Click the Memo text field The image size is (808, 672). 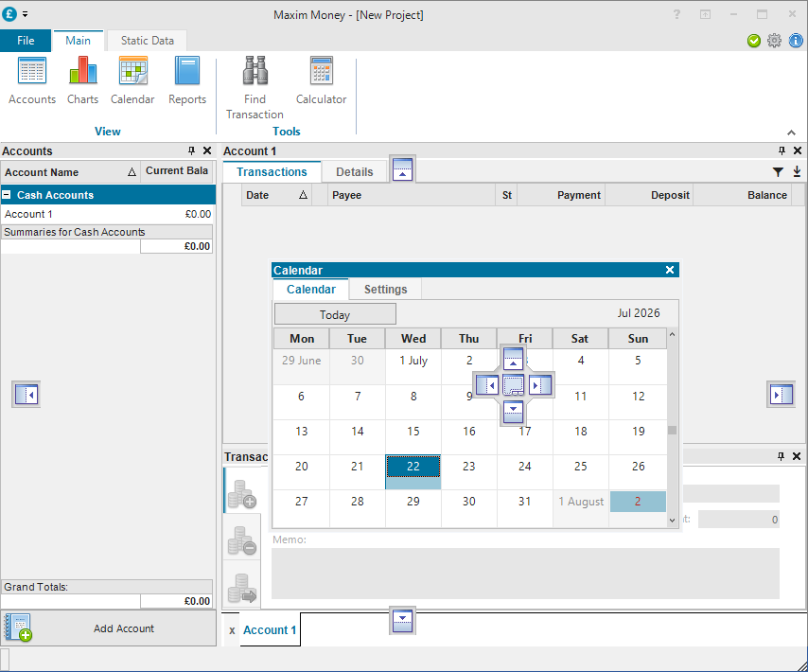525,573
